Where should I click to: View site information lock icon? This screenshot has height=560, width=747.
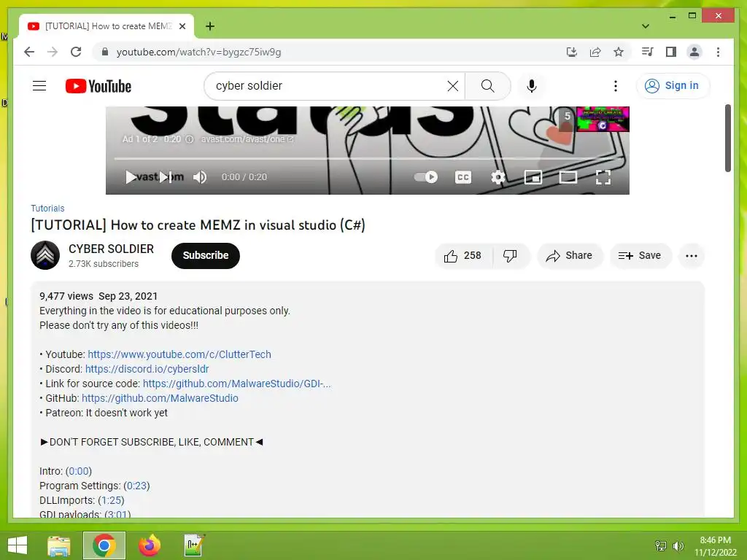(x=105, y=52)
